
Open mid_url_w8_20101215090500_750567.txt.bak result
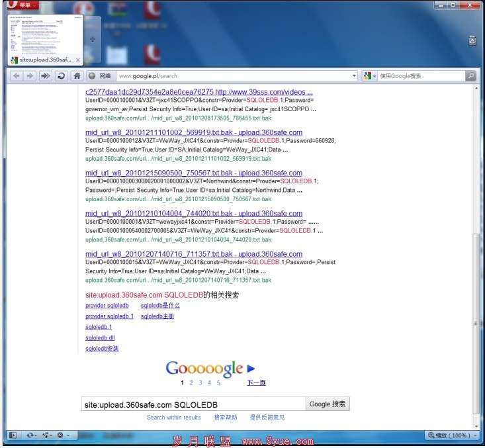tap(194, 173)
